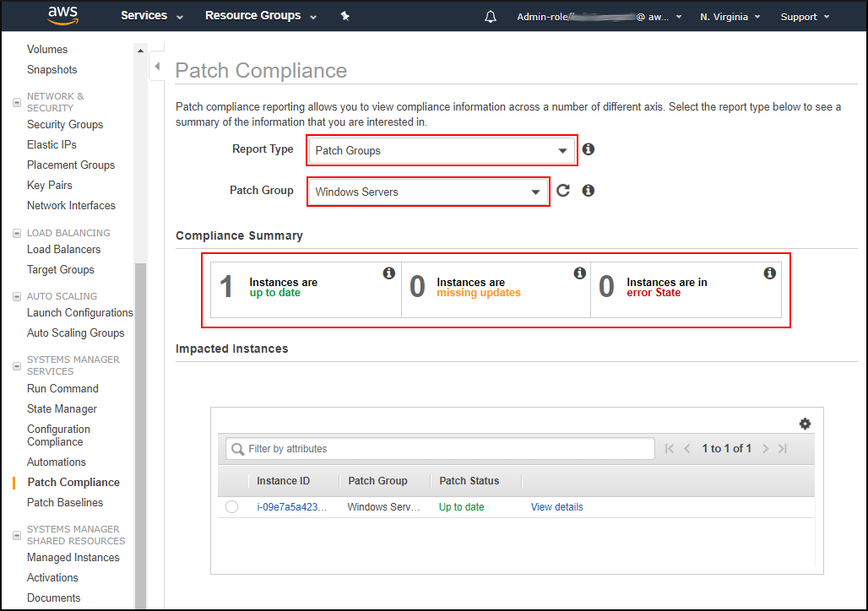Screen dimensions: 868x611
Task: Click the View details link
Action: (x=556, y=506)
